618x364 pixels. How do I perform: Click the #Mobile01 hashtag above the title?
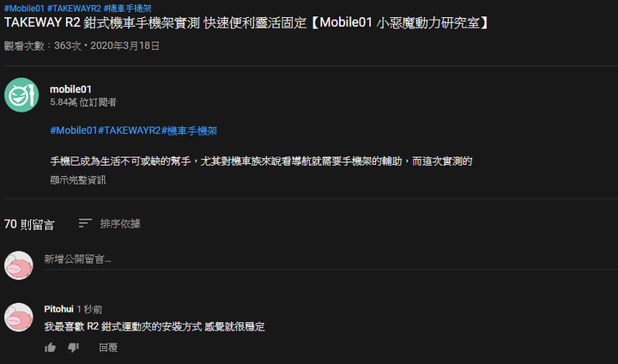[x=24, y=9]
